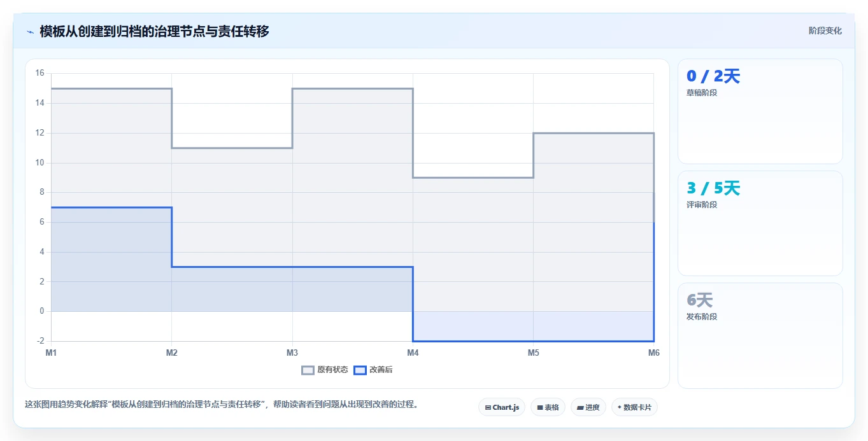Click the M1 x-axis label
Viewport: 868px width, 441px height.
pos(51,353)
